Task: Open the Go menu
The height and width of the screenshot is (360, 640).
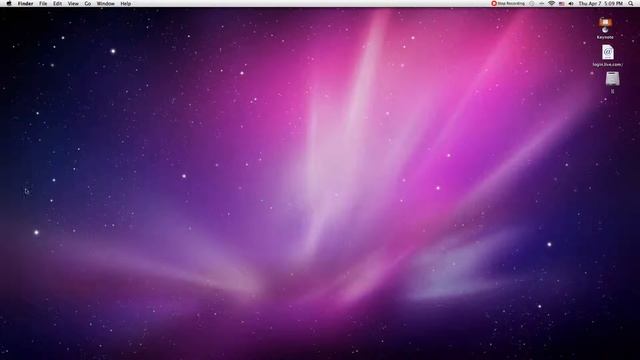Action: point(88,4)
